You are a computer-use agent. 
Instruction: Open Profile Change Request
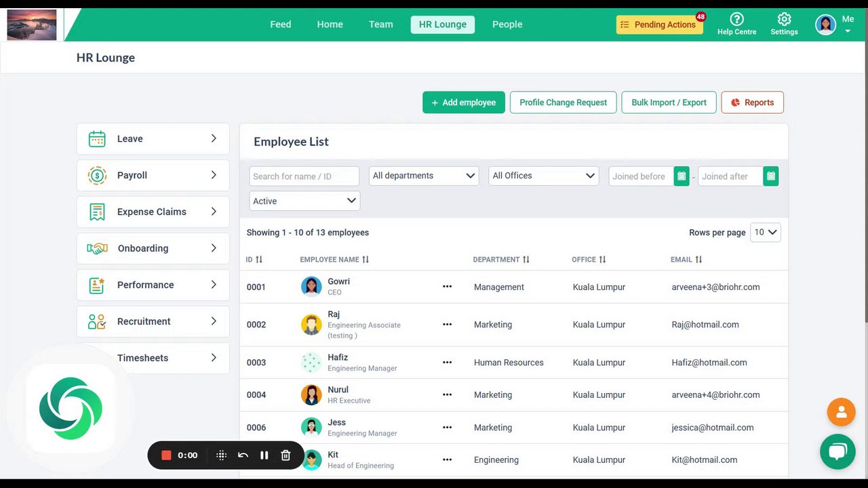pos(564,102)
